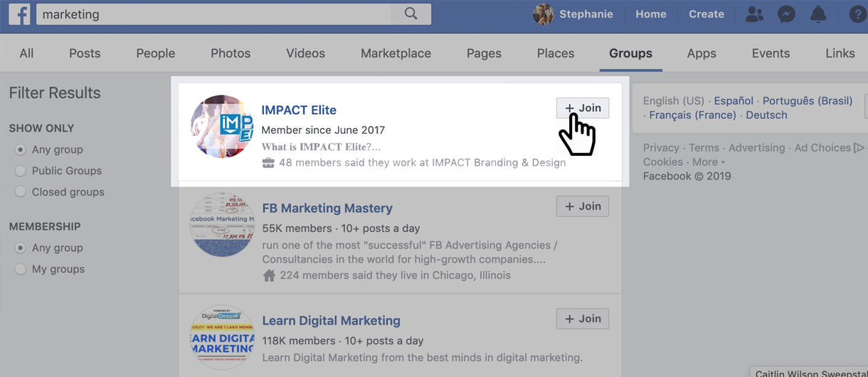
Task: Open Learn Digital Marketing group title
Action: [331, 321]
